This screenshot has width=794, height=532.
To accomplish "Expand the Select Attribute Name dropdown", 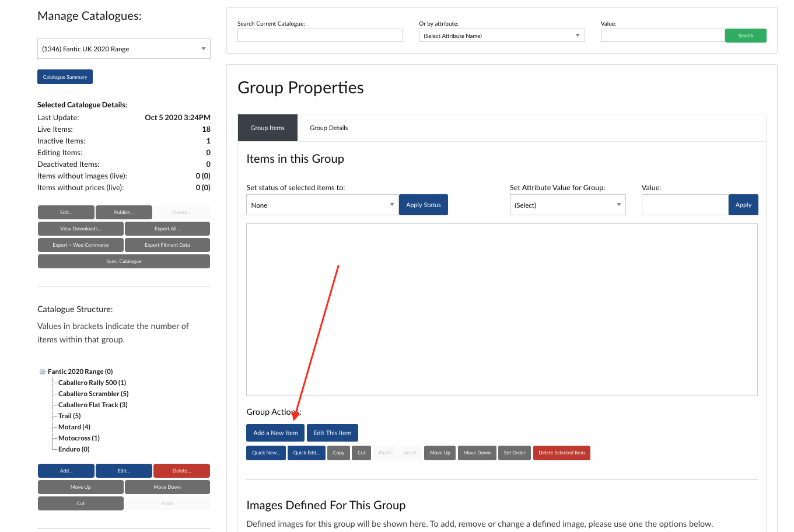I will 501,36.
